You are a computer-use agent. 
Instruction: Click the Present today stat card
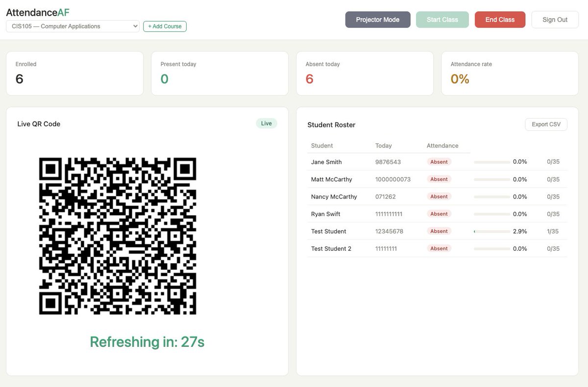coord(220,73)
